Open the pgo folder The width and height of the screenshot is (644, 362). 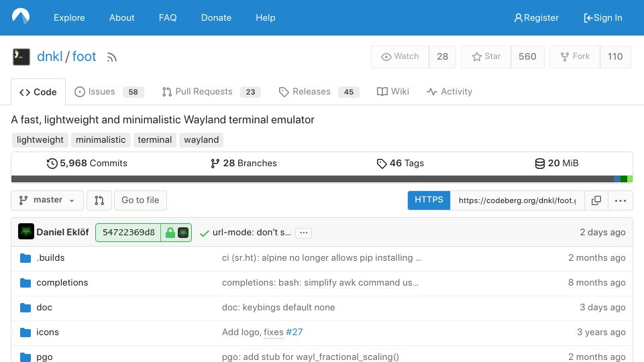pyautogui.click(x=44, y=357)
